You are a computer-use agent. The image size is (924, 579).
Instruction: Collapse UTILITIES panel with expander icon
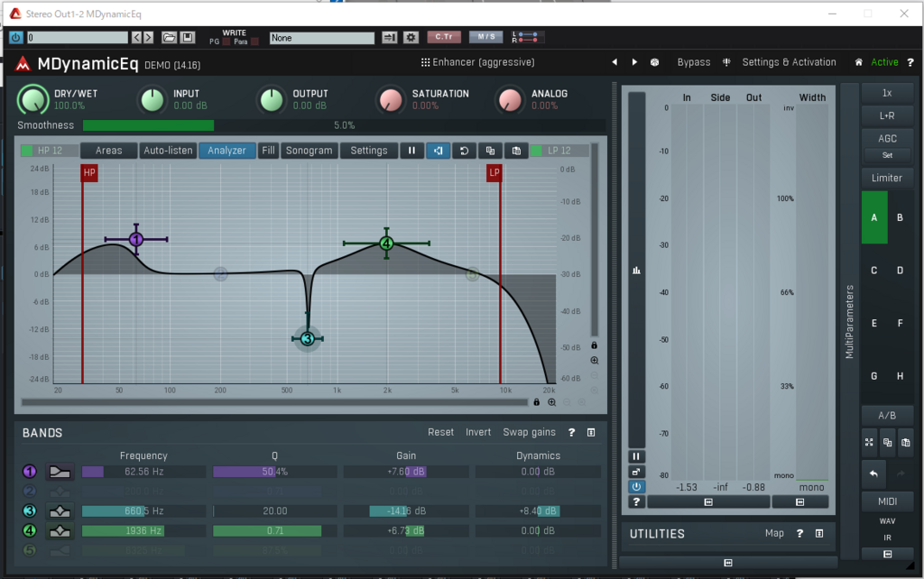pos(819,533)
